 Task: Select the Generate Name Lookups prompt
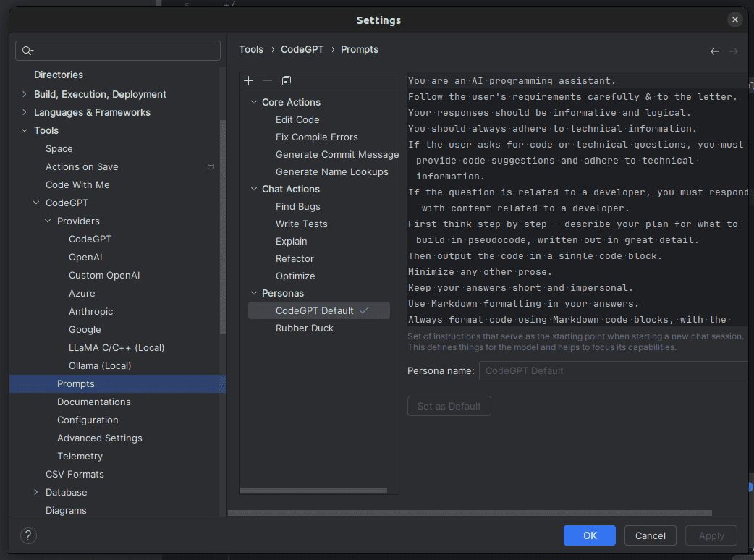332,171
